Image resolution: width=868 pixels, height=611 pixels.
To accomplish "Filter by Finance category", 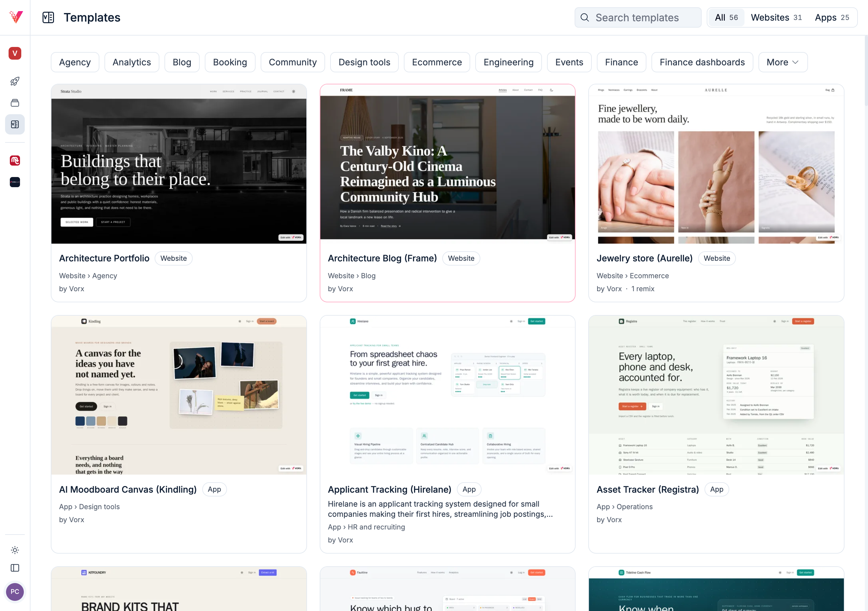I will 621,62.
